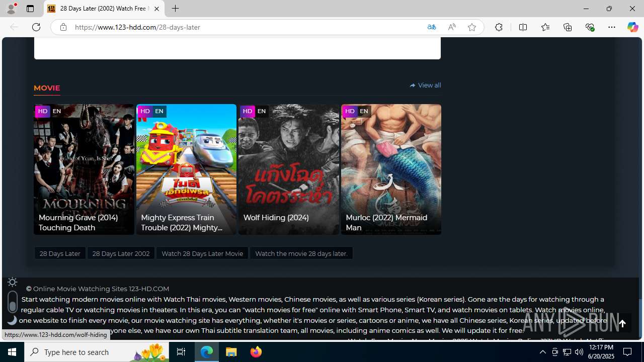Open the clock showing 12:17 PM
Screen dimensions: 644x362
601,352
